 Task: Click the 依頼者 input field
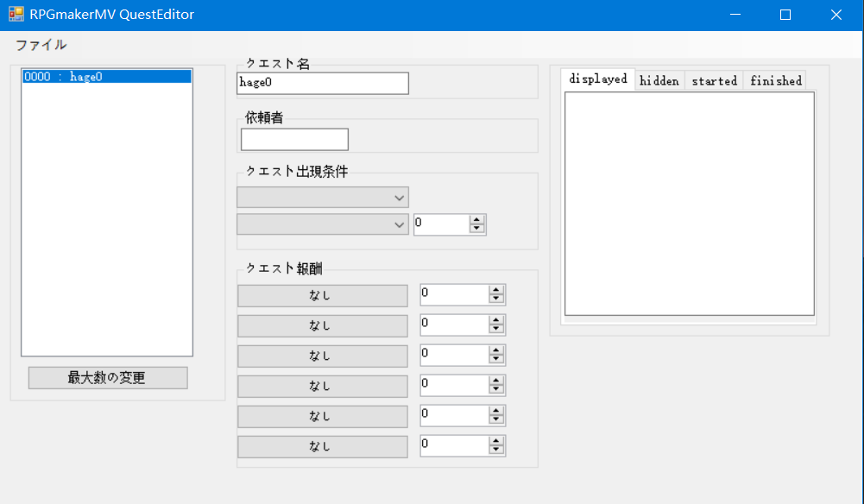pyautogui.click(x=295, y=139)
